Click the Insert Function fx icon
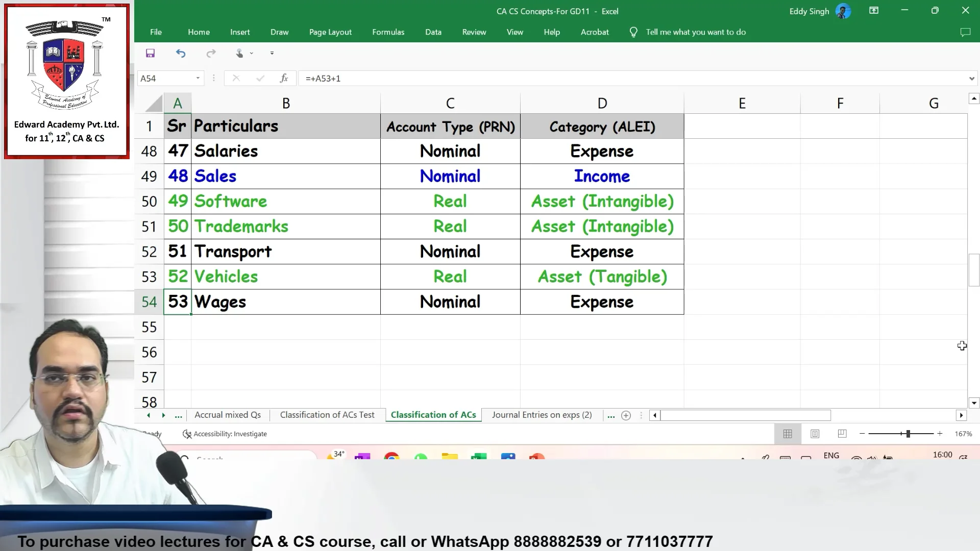The image size is (980, 551). (284, 78)
